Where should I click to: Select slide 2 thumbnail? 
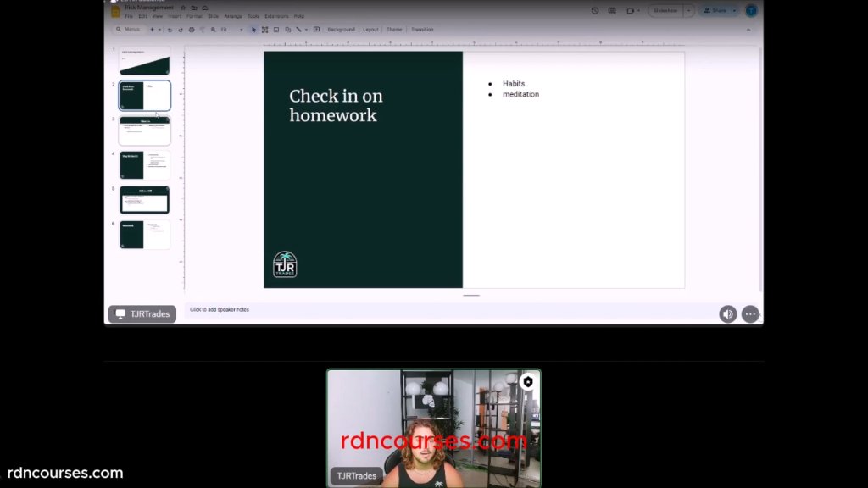[x=144, y=96]
